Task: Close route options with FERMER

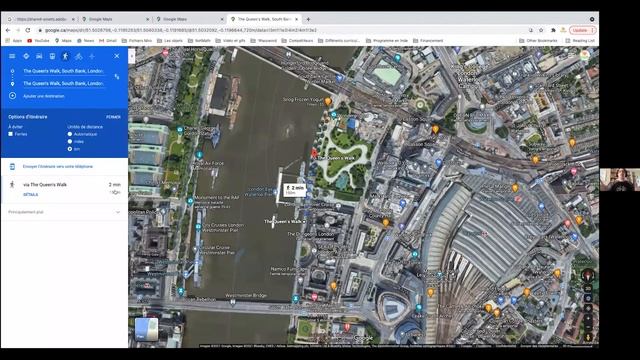Action: pyautogui.click(x=113, y=117)
